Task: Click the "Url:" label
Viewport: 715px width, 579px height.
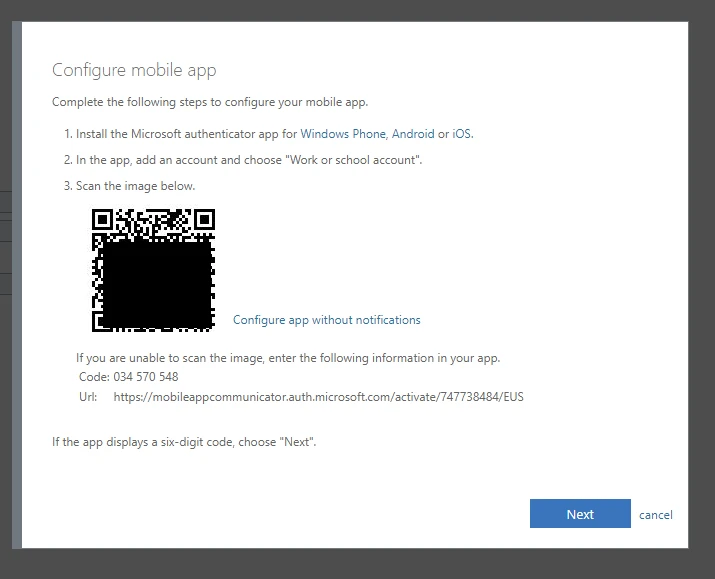Action: pyautogui.click(x=89, y=397)
